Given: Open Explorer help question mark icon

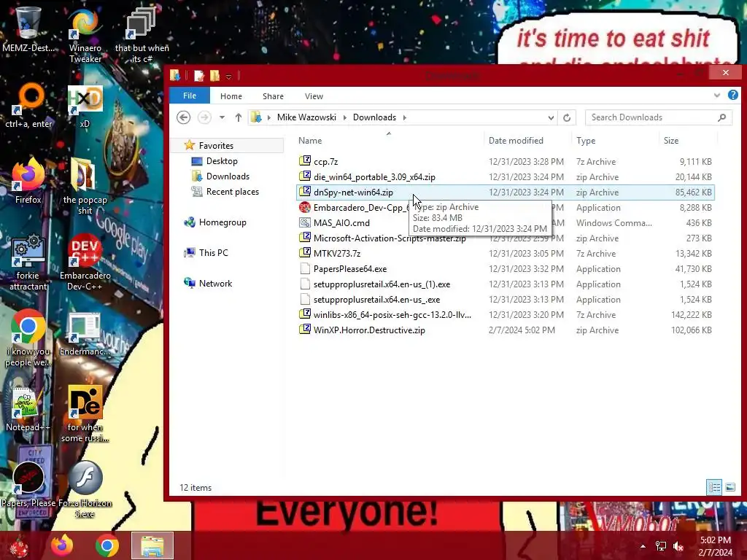Looking at the screenshot, I should pyautogui.click(x=733, y=96).
